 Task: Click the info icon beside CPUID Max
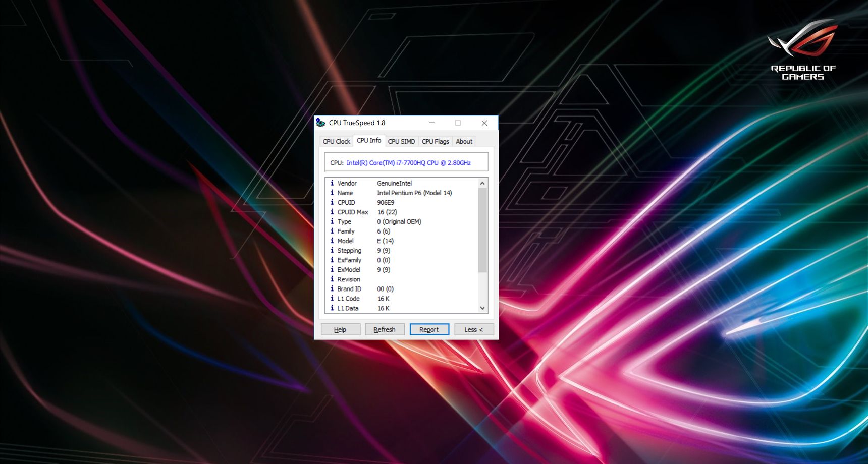point(332,212)
